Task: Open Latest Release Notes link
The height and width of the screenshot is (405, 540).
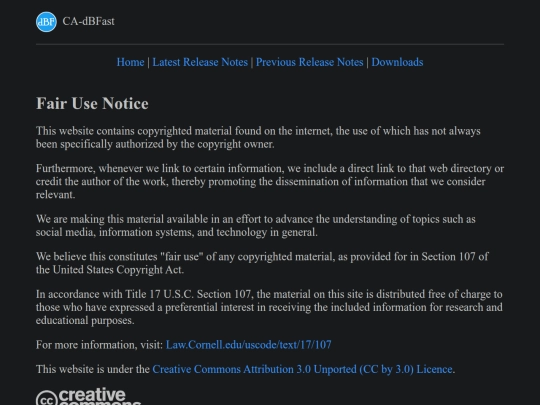Action: [200, 62]
